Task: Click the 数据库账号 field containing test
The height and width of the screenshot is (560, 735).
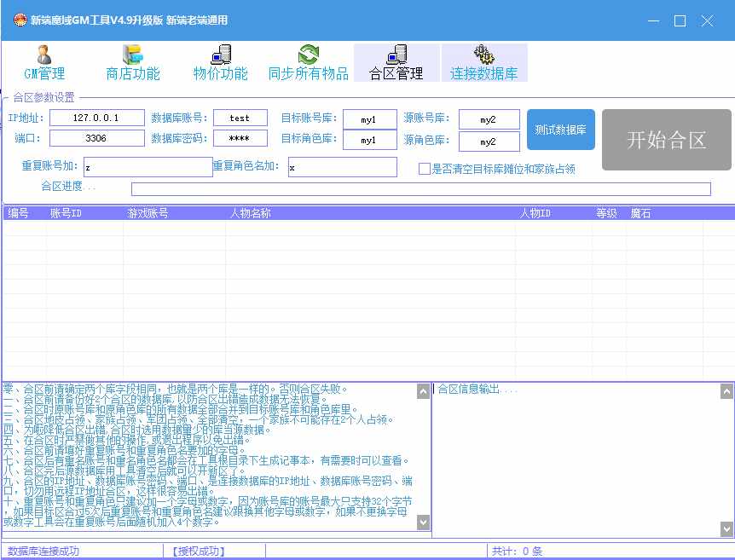Action: pyautogui.click(x=240, y=118)
